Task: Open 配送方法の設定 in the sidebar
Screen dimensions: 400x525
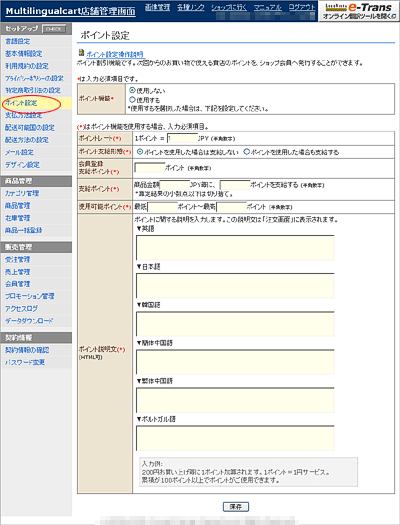Action: 26,140
